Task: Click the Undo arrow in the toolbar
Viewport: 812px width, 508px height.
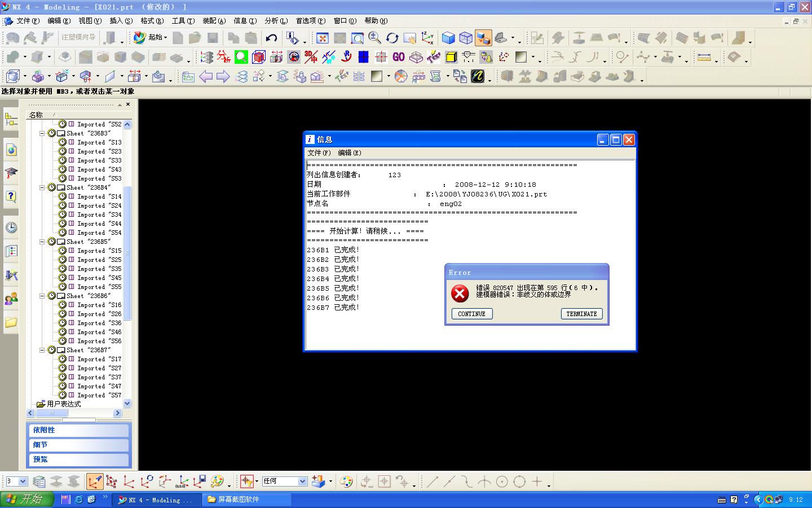Action: (x=272, y=38)
